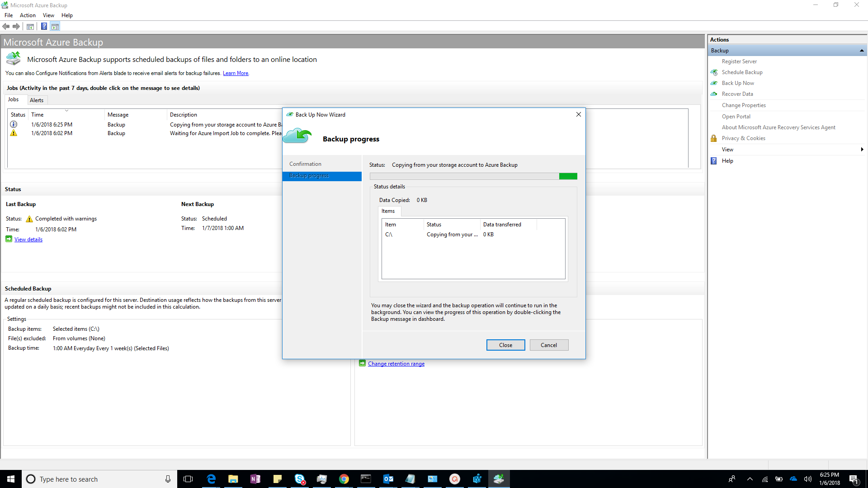
Task: Switch to the Alerts tab
Action: [x=37, y=100]
